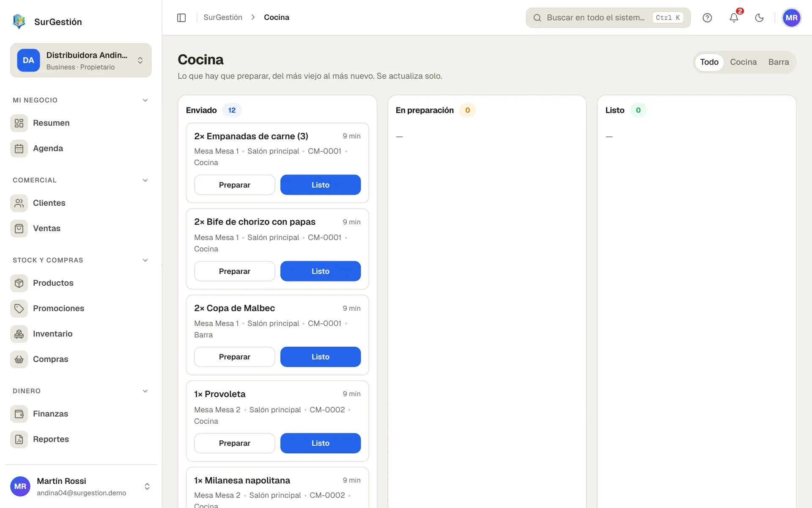Click the Finanzas wallet icon
The height and width of the screenshot is (508, 812).
pos(19,414)
